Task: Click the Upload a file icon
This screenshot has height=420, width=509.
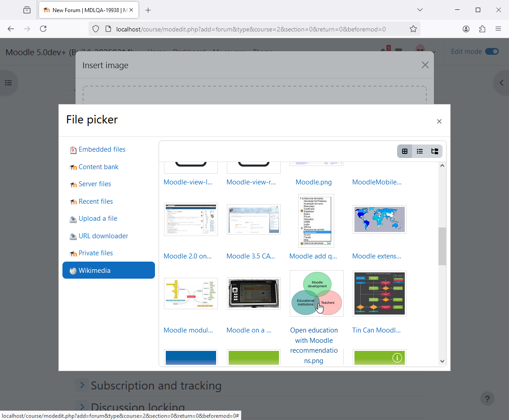Action: click(73, 219)
